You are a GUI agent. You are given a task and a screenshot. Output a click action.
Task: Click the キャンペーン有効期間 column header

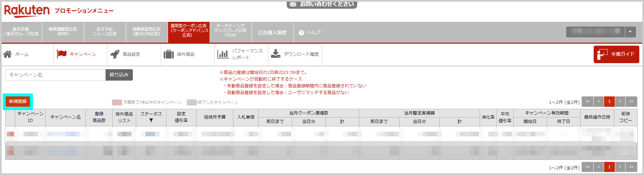tap(547, 113)
